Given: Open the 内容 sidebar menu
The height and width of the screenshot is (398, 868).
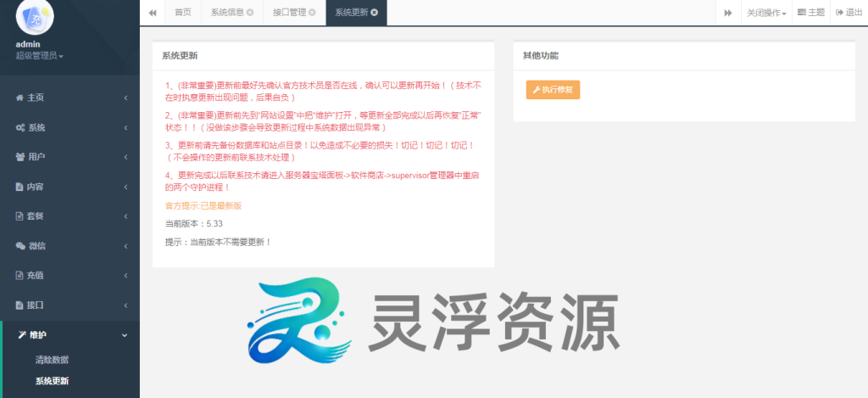Looking at the screenshot, I should 70,187.
